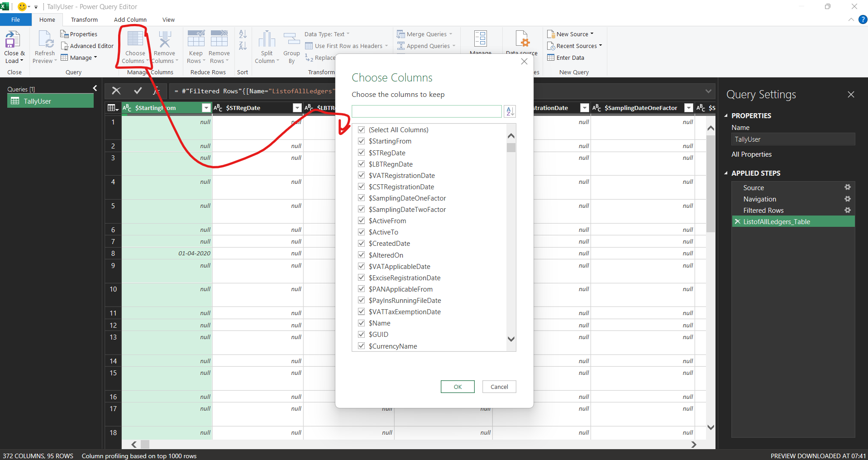The image size is (868, 460).
Task: Uncheck the (Select All Columns) checkbox
Action: [x=362, y=130]
